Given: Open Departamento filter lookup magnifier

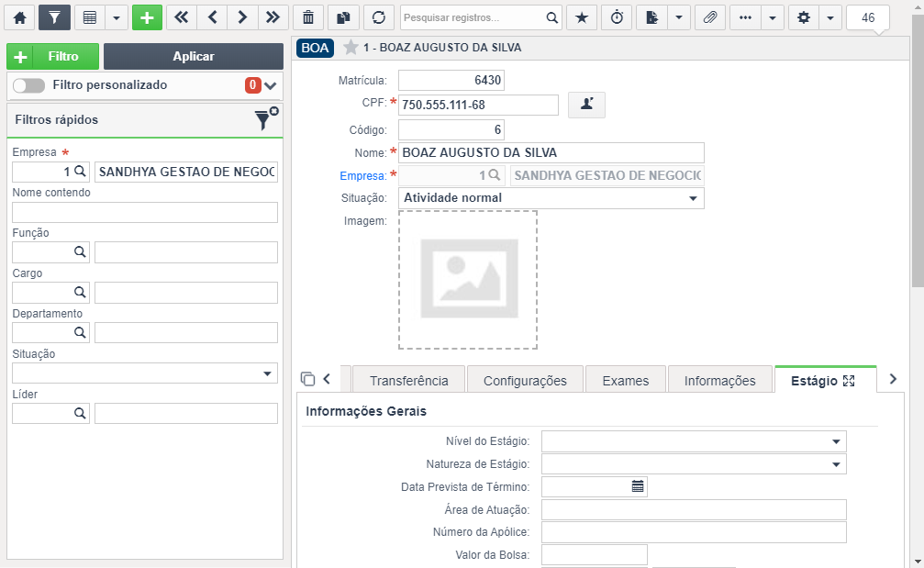Looking at the screenshot, I should 80,332.
